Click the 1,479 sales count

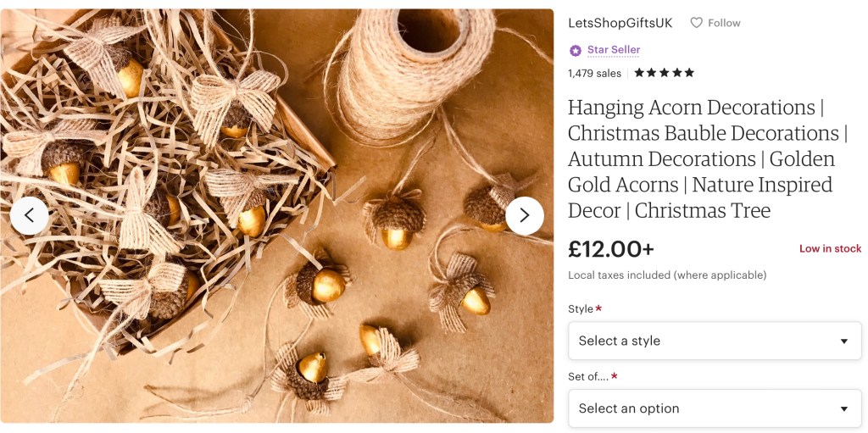click(x=594, y=74)
